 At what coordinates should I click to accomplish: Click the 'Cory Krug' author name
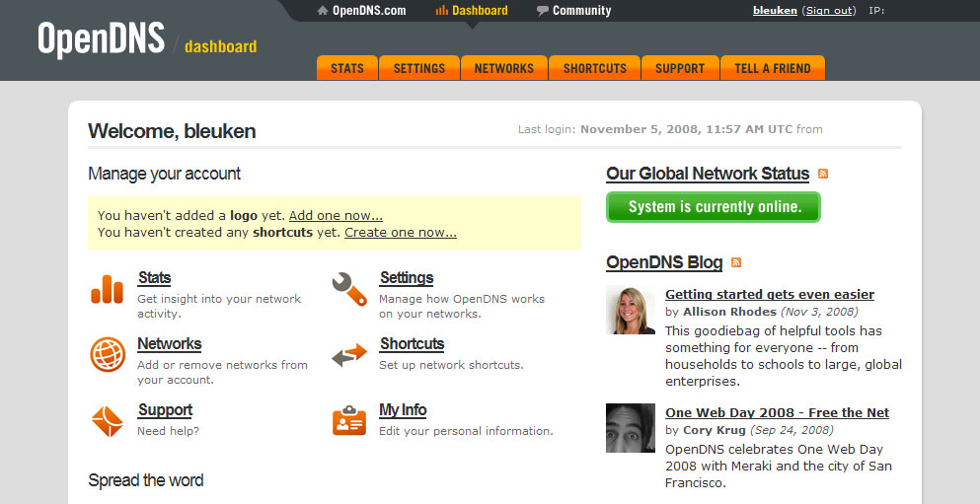coord(715,430)
